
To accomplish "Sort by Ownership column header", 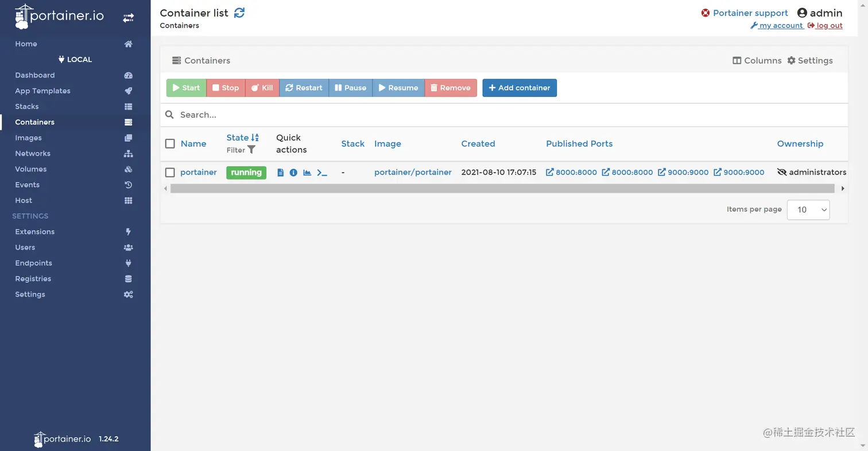I will pos(800,143).
